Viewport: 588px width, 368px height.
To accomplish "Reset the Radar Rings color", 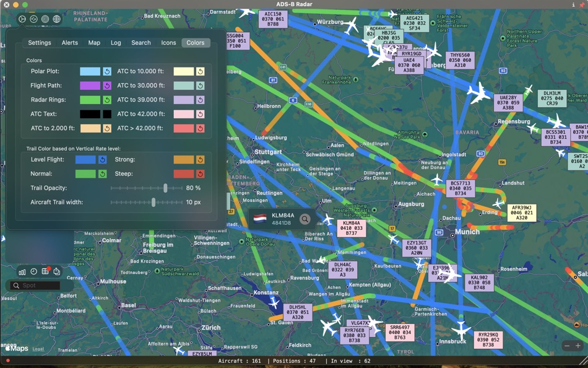I will pos(107,100).
